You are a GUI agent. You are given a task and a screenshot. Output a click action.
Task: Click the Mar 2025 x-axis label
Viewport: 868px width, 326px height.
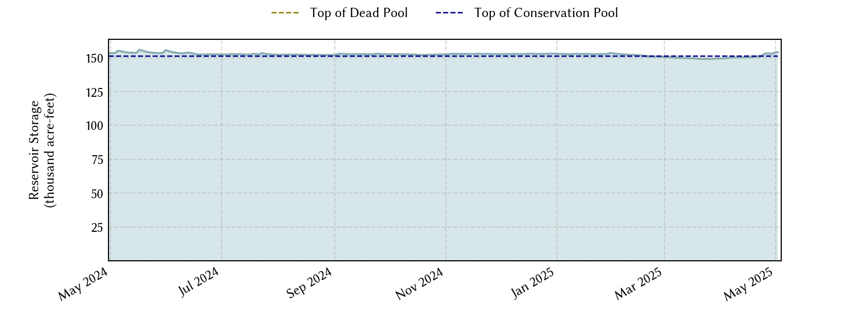pos(638,284)
